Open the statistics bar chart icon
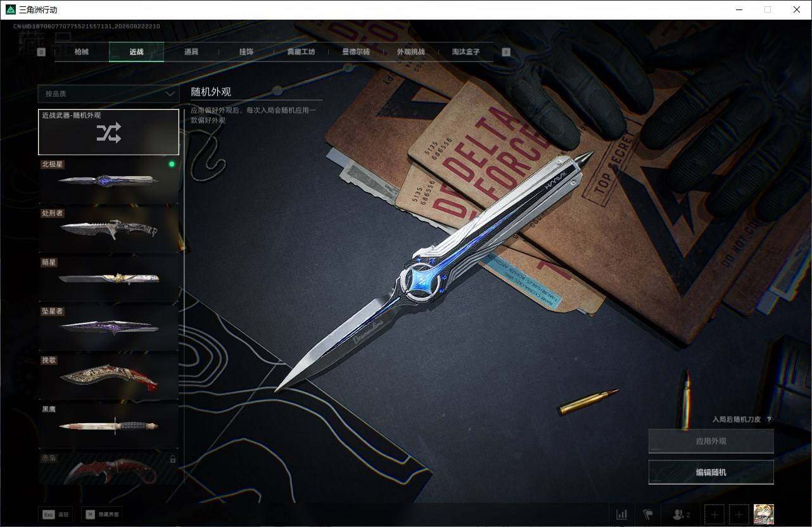Viewport: 812px width, 527px height. (622, 514)
